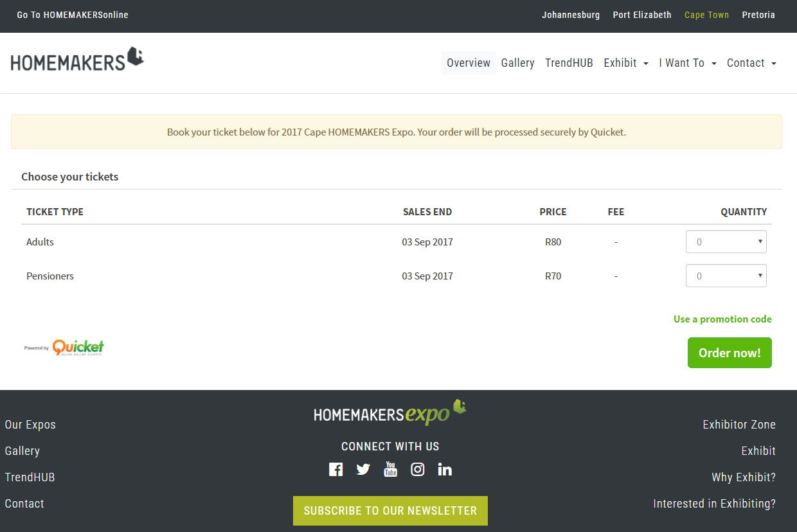This screenshot has height=532, width=797.
Task: Open the YouTube channel icon
Action: [390, 469]
